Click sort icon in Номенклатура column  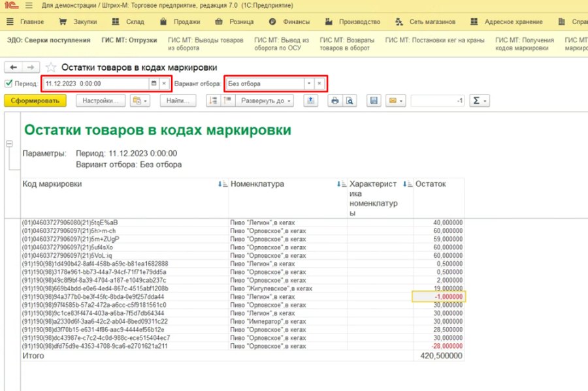coord(342,184)
